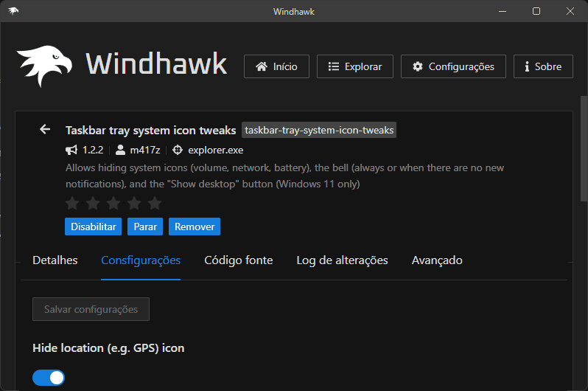The image size is (588, 391).
Task: Open the Avançado tab
Action: tap(437, 260)
